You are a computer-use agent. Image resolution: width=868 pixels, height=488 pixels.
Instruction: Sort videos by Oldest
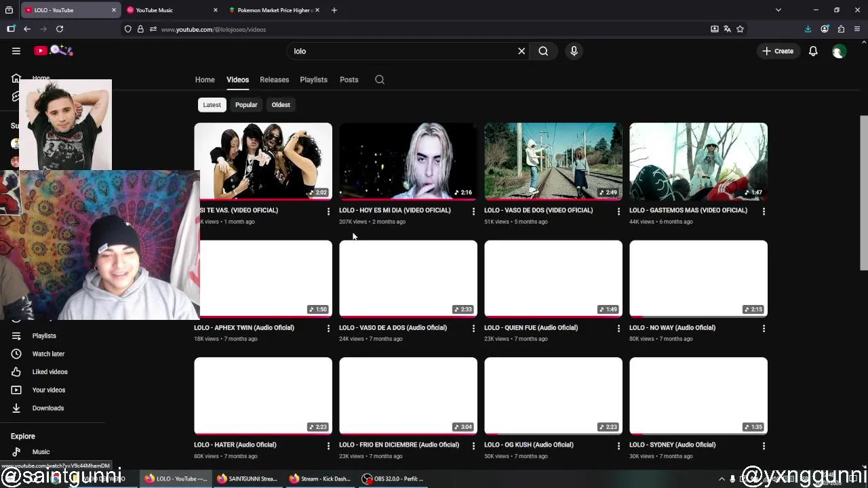click(x=281, y=105)
